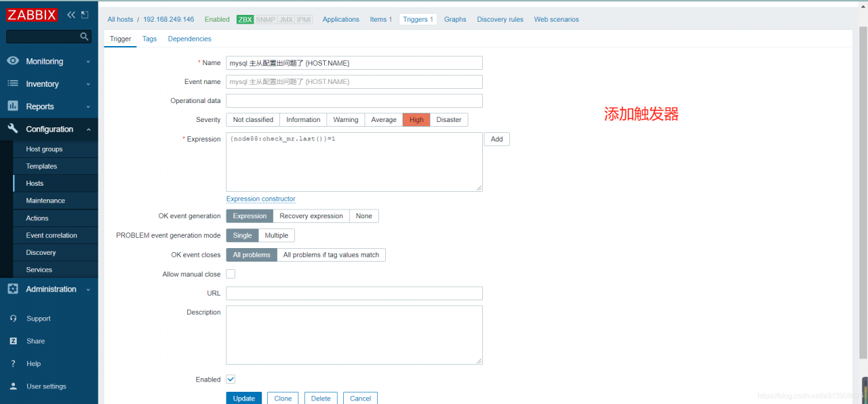Click the search magnifier icon
Viewport: 868px width, 404px height.
[x=84, y=37]
